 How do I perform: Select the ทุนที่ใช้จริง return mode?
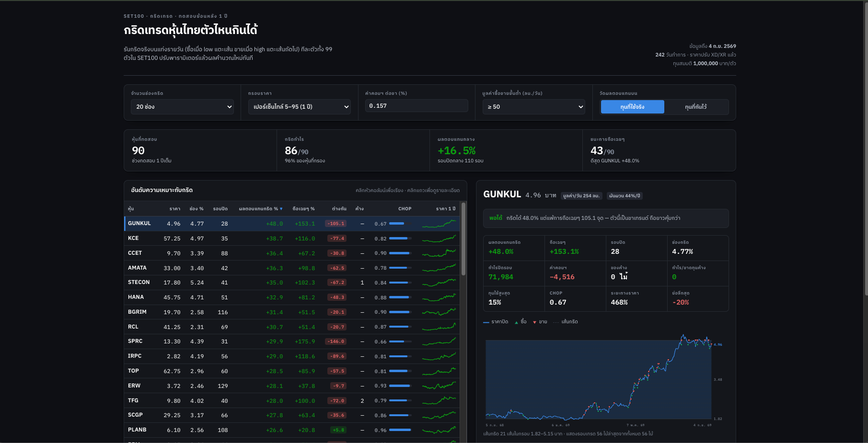(632, 107)
